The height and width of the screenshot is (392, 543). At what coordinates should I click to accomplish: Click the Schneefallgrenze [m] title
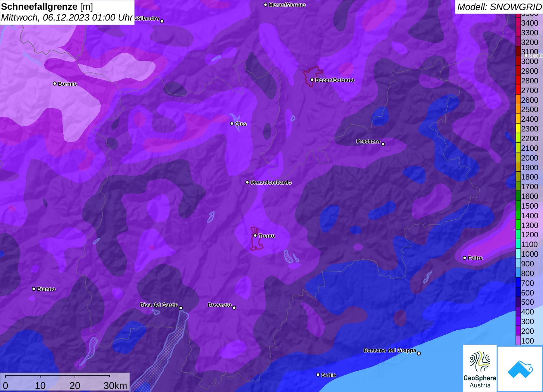pyautogui.click(x=47, y=7)
